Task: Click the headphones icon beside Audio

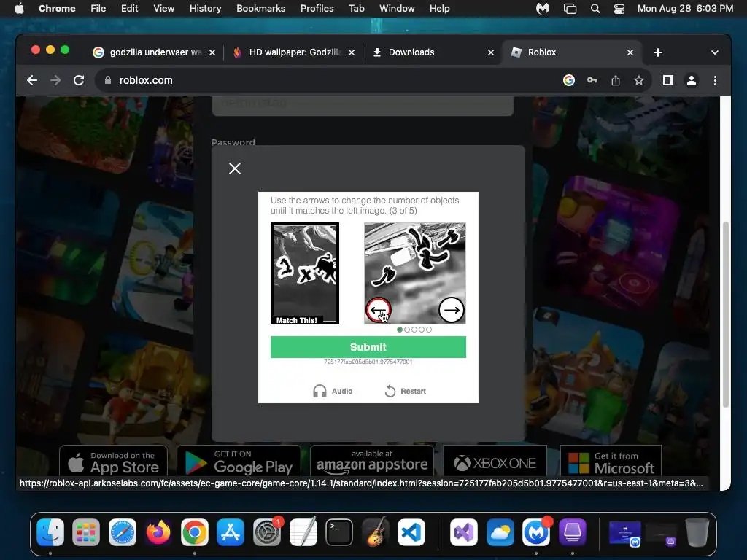Action: pos(320,391)
